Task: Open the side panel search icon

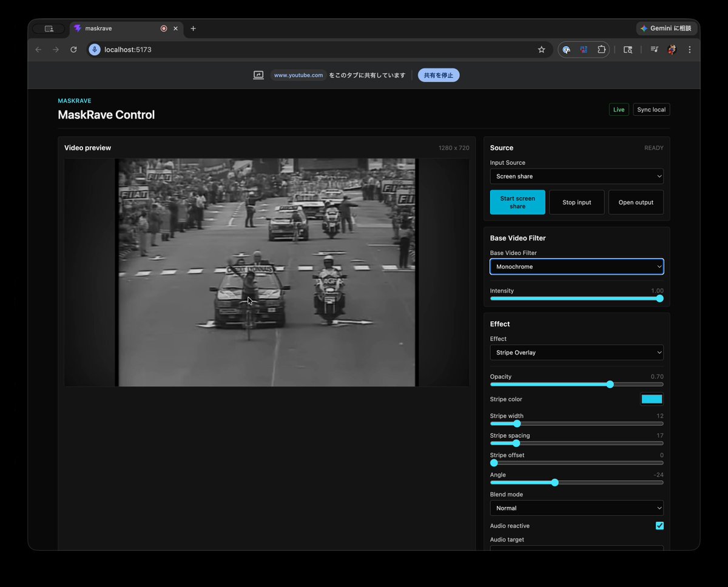Action: point(628,50)
